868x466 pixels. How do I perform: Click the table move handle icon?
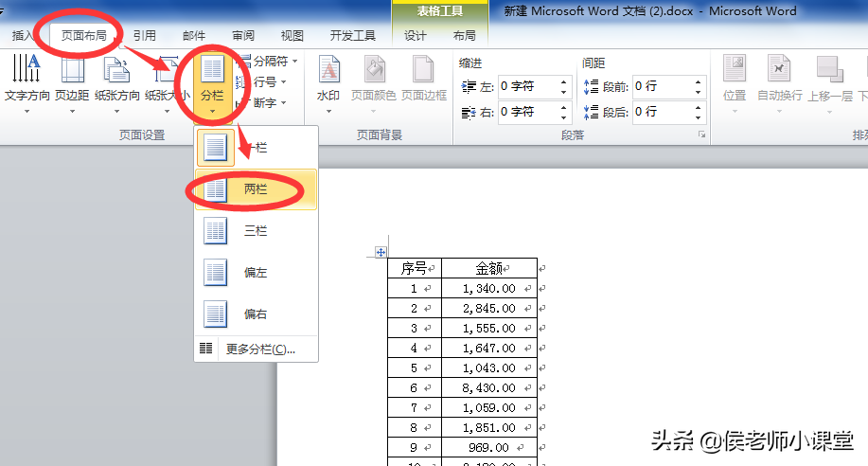(x=381, y=253)
